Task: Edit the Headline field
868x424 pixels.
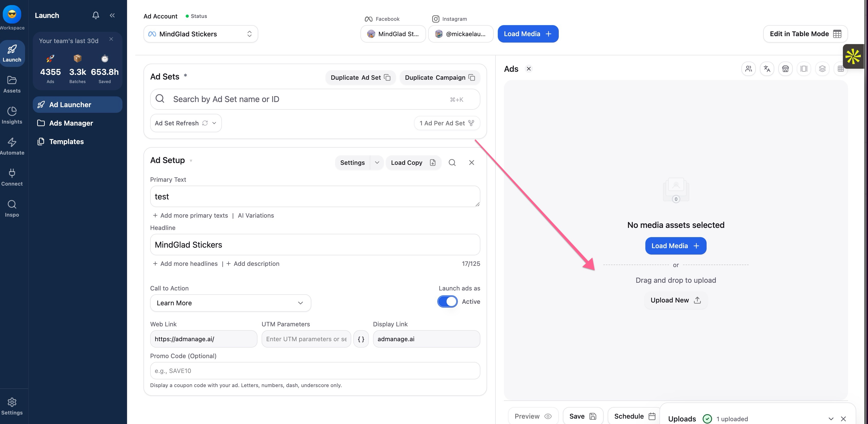Action: (315, 245)
